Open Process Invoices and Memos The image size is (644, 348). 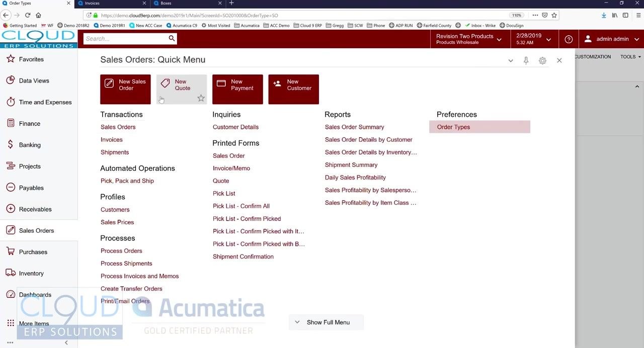139,276
